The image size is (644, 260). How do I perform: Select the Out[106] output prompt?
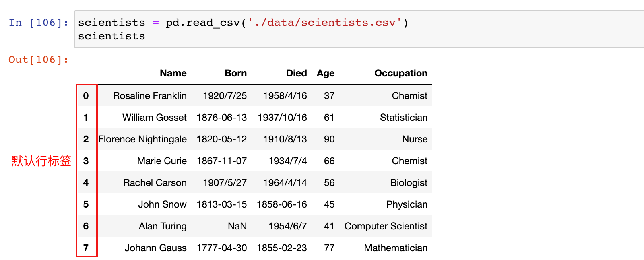pyautogui.click(x=39, y=60)
